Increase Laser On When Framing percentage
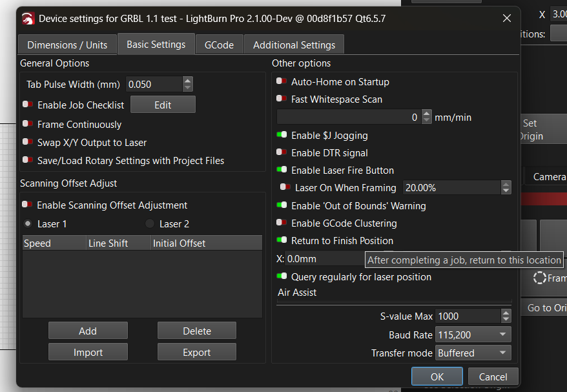Image resolution: width=567 pixels, height=392 pixels. point(506,184)
